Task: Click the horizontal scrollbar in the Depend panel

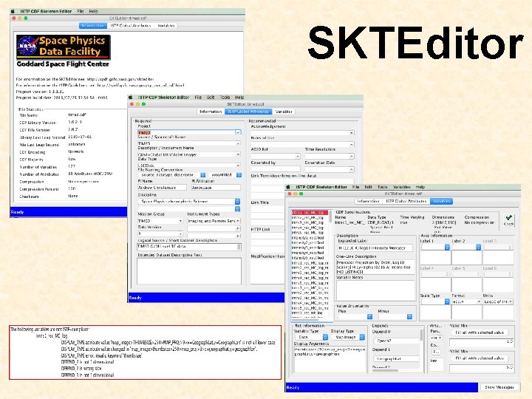Action: [386, 370]
